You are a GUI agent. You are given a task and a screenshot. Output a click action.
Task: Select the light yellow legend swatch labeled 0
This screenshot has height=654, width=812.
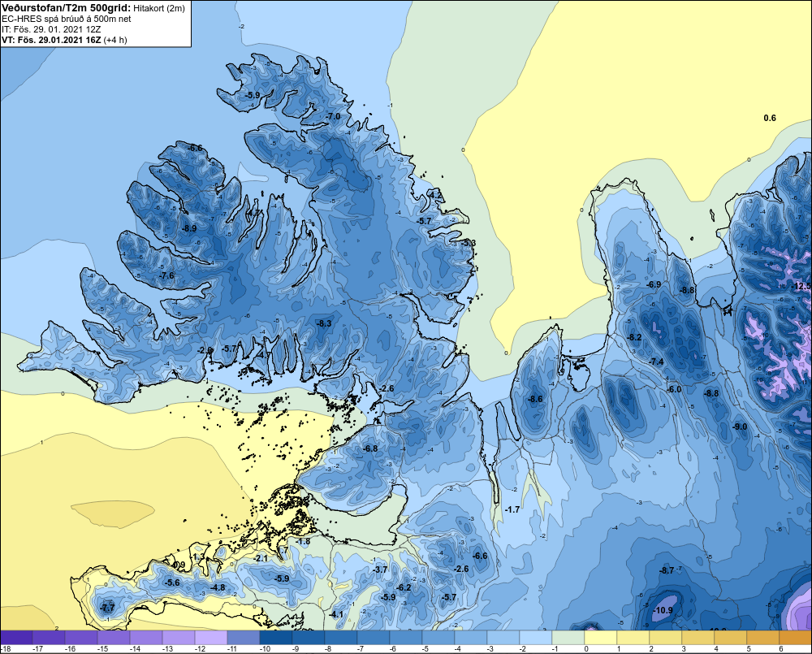[601, 638]
